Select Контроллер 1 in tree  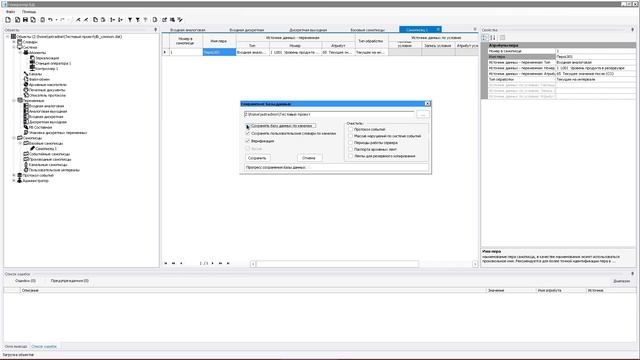click(x=47, y=69)
